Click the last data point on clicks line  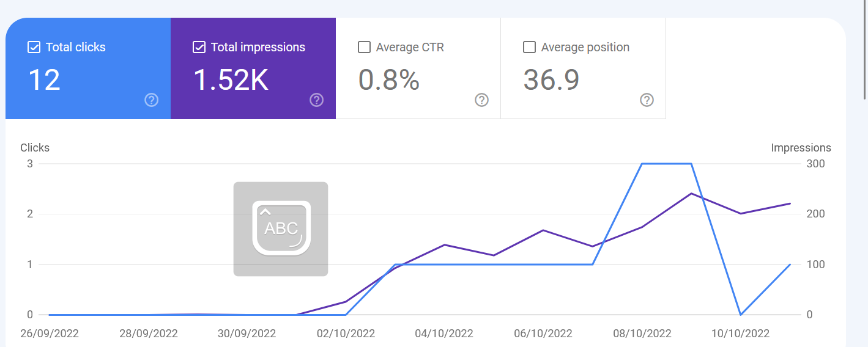point(790,265)
